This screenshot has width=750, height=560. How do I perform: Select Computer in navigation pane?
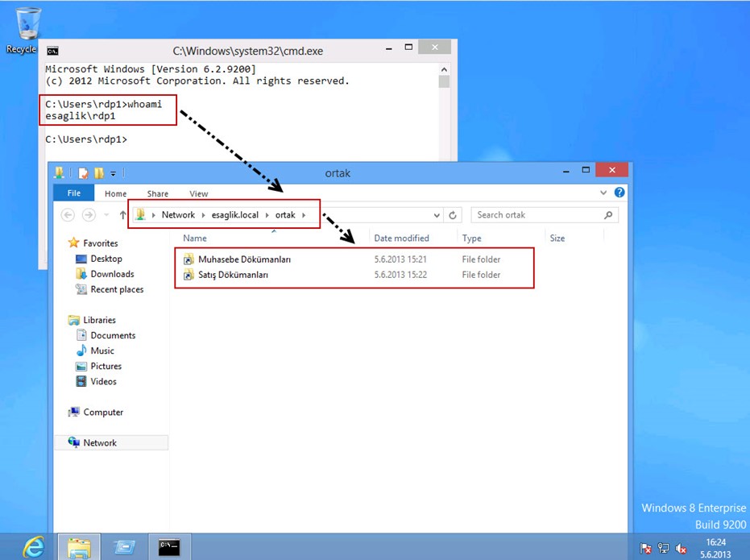pos(103,413)
